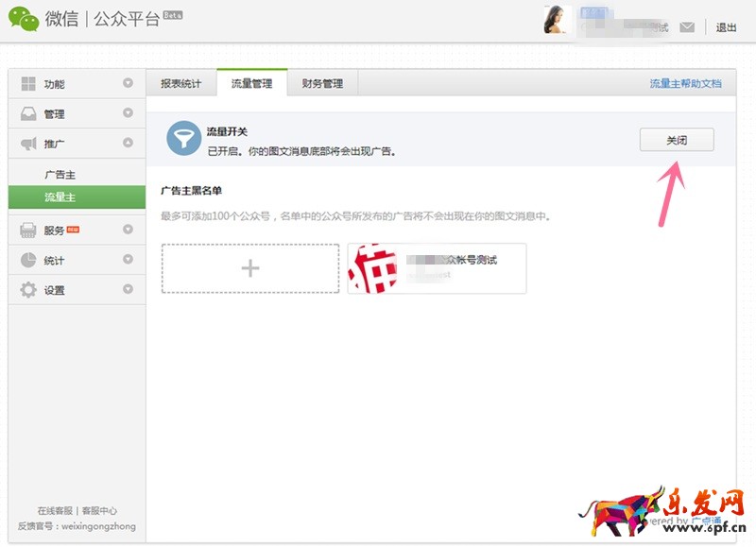Image resolution: width=756 pixels, height=547 pixels.
Task: Switch to the 财务管理 tab
Action: (322, 84)
